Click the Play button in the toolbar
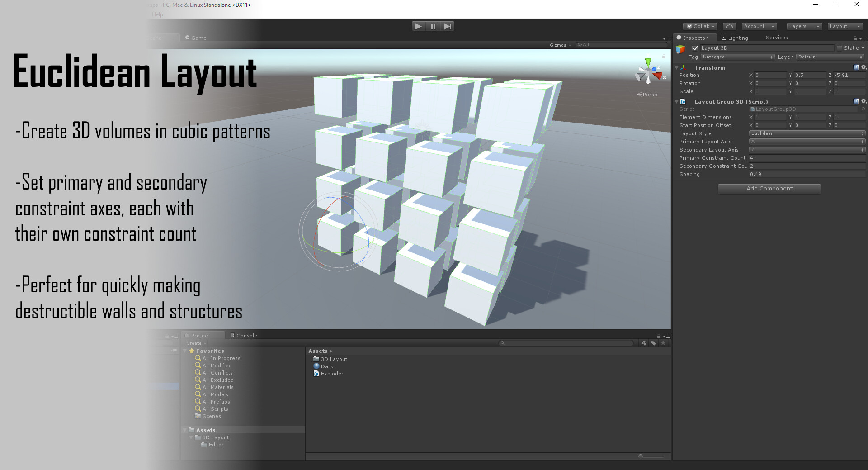The height and width of the screenshot is (470, 868). tap(418, 26)
